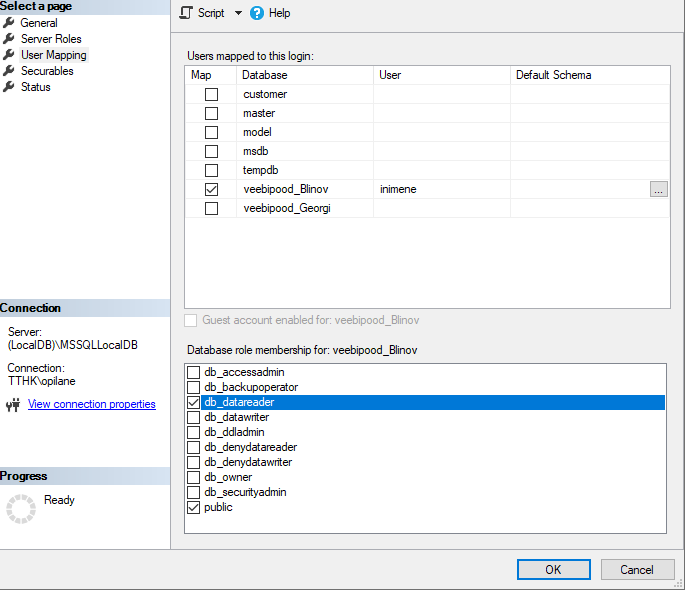
Task: Uncheck the Map box for veebipood_Blinov
Action: (x=211, y=189)
